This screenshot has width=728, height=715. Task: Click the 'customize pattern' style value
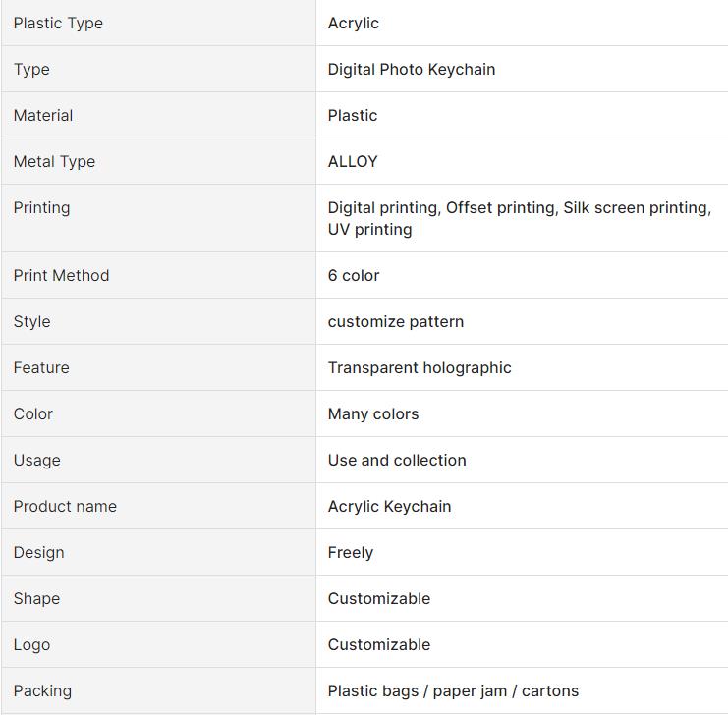[x=396, y=321]
